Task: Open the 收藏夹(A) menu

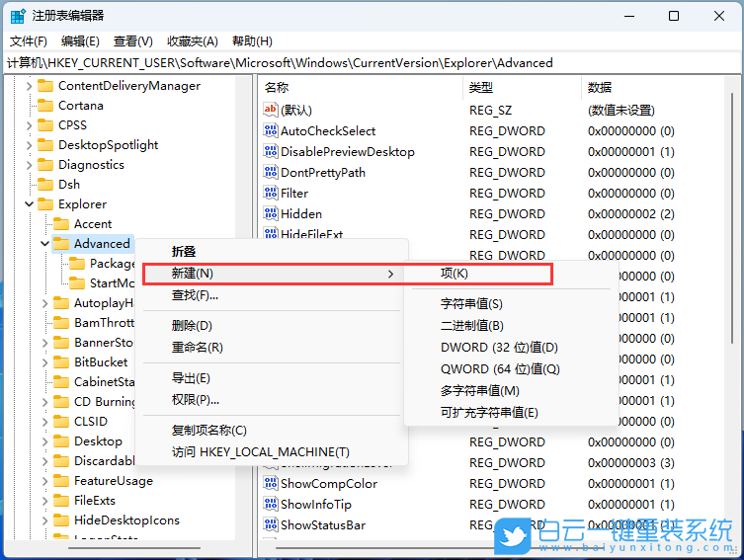Action: click(x=192, y=41)
